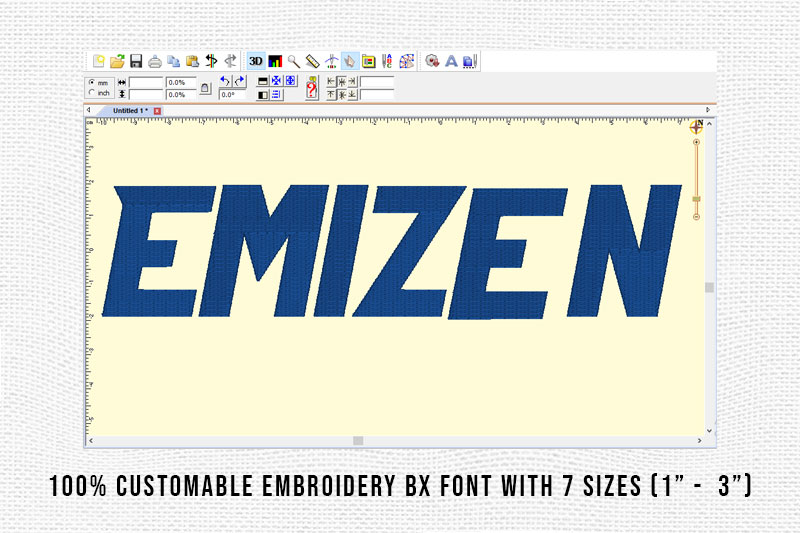Click the zoom slider handle
800x533 pixels.
click(696, 199)
